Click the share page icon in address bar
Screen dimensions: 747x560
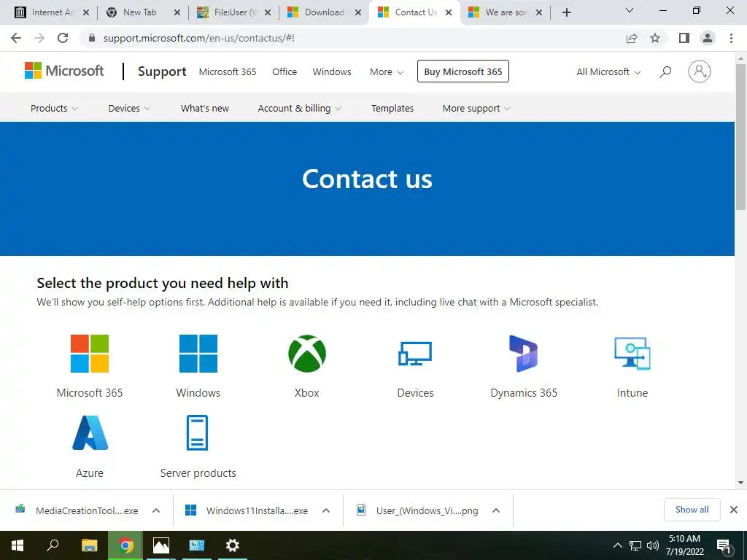pyautogui.click(x=632, y=38)
